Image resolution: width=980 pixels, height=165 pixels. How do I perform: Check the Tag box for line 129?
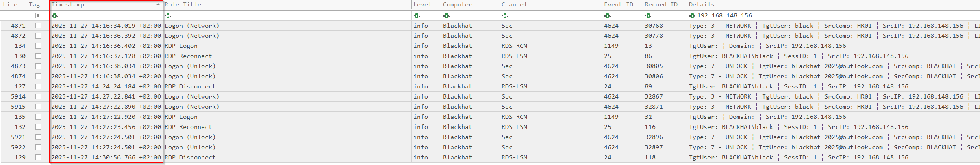[x=38, y=157]
